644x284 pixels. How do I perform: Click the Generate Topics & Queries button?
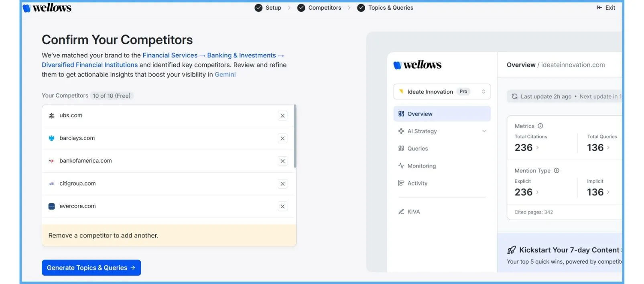pyautogui.click(x=91, y=268)
